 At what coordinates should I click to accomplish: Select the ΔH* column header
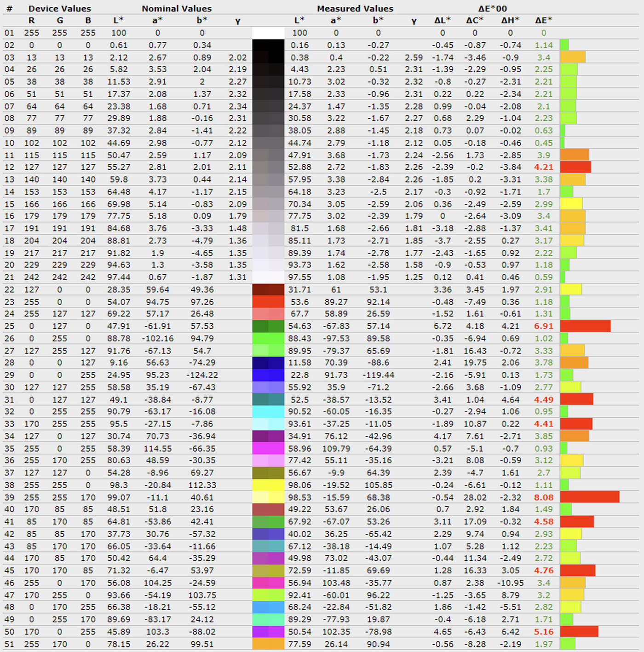click(x=510, y=20)
